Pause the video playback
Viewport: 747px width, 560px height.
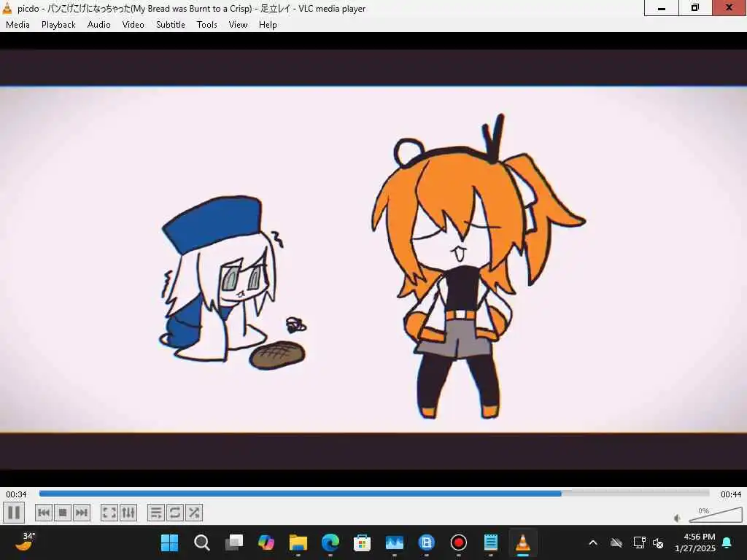[14, 513]
